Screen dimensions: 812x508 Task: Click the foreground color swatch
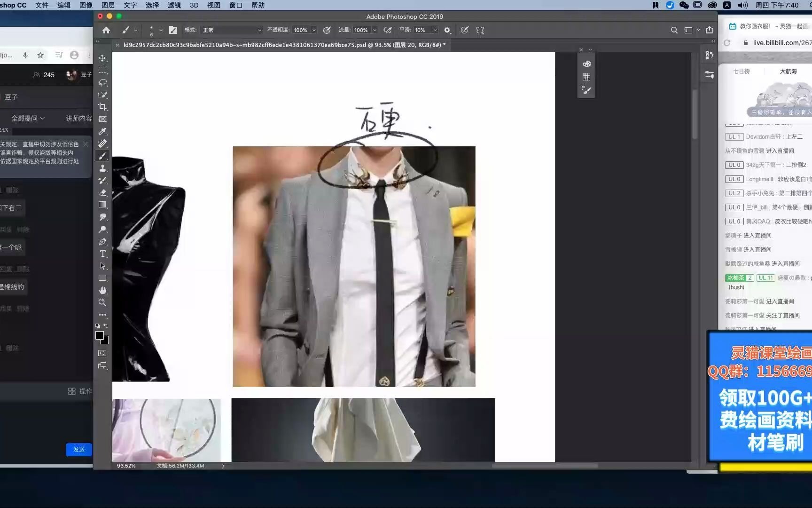99,335
